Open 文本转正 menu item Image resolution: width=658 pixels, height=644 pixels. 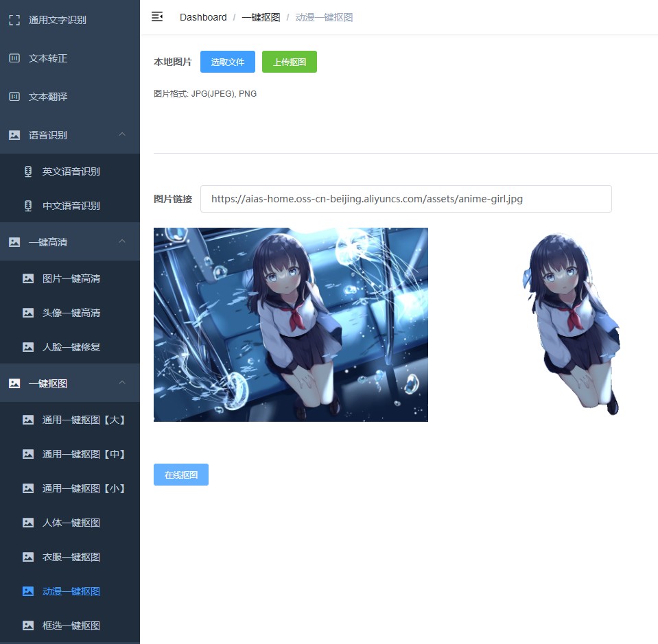click(x=70, y=58)
